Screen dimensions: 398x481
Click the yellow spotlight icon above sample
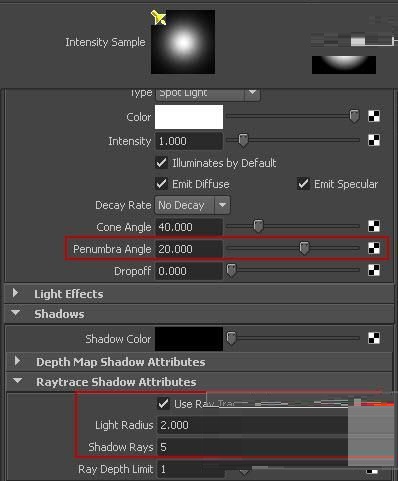(159, 17)
